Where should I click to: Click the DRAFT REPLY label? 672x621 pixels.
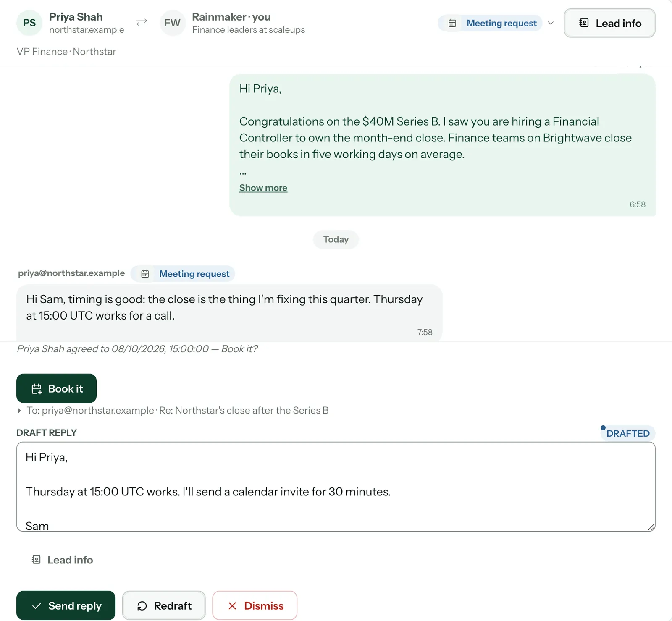(47, 433)
